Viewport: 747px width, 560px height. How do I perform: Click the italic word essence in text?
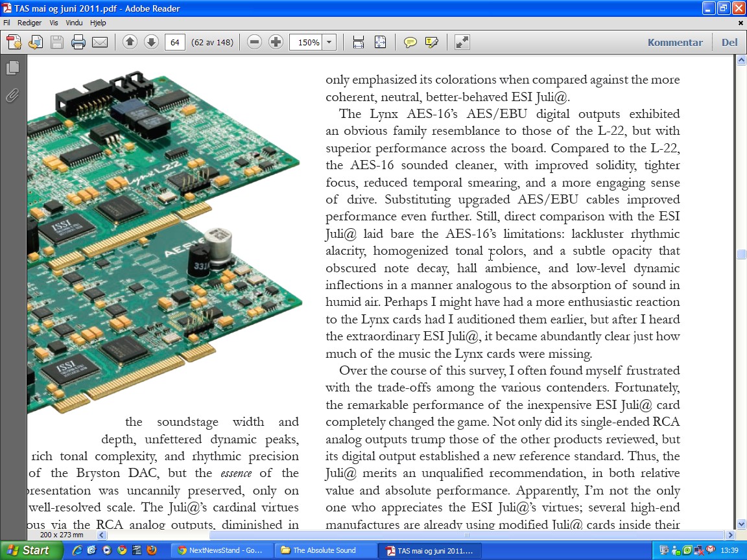[236, 473]
